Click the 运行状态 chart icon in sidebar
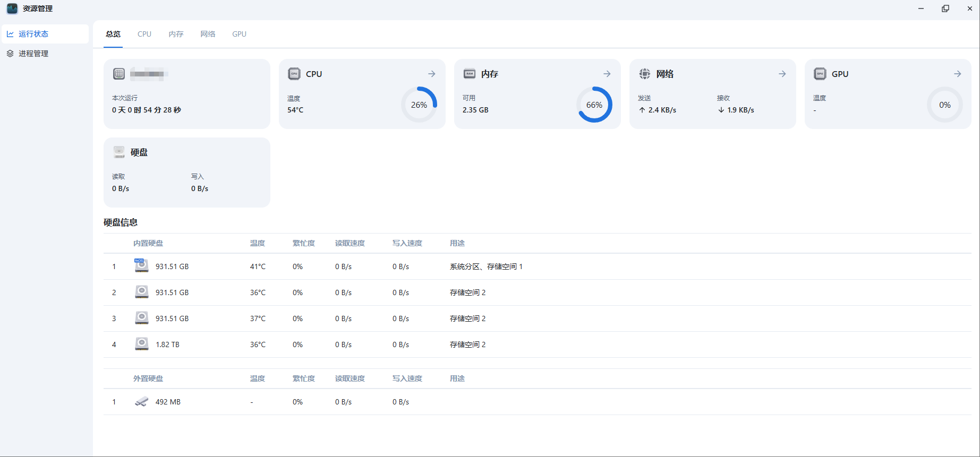Image resolution: width=980 pixels, height=457 pixels. [x=10, y=34]
